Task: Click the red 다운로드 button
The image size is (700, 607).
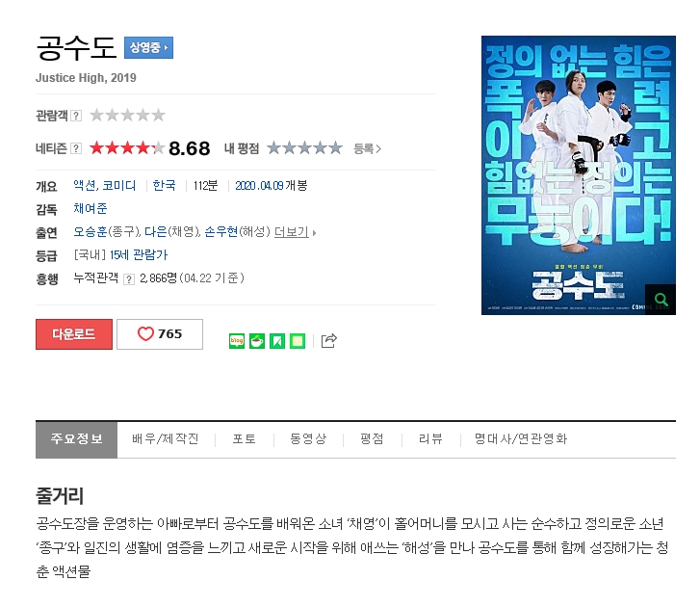Action: coord(74,334)
